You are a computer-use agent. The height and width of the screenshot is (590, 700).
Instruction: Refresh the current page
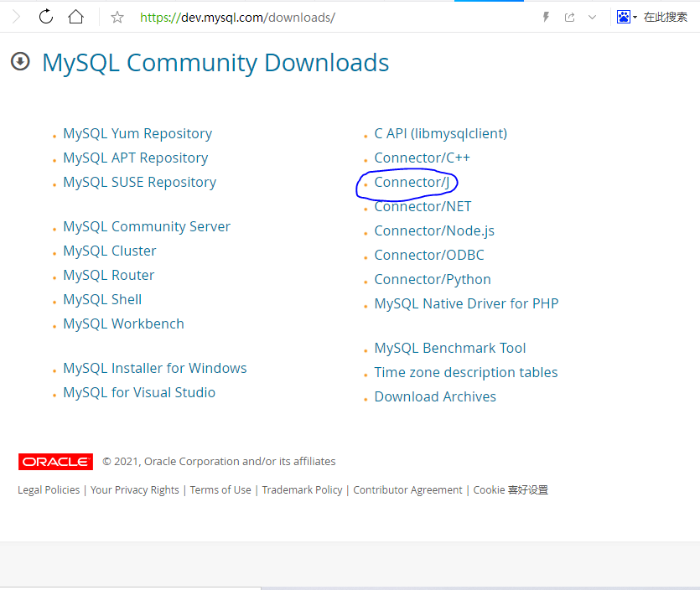tap(44, 16)
